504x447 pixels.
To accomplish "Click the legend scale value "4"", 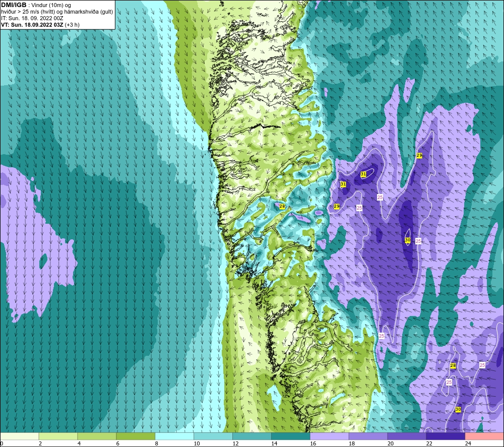I will [x=79, y=443].
